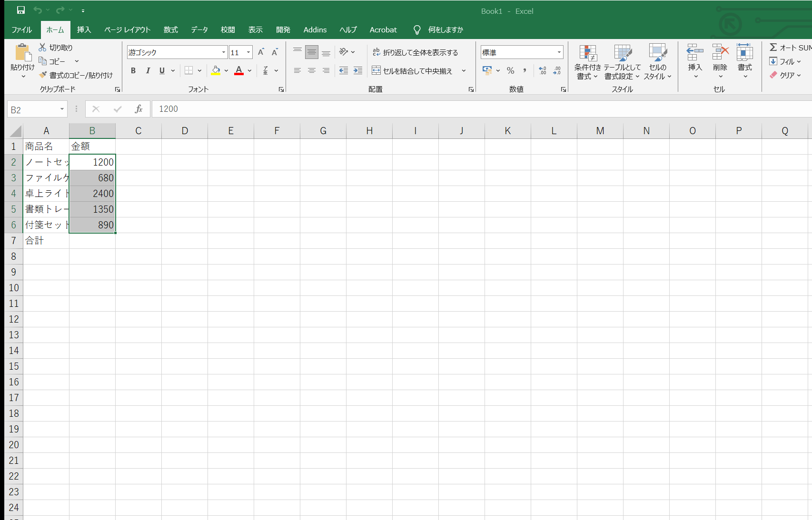Click the Increase Indent icon
Viewport: 812px width, 520px height.
tap(358, 70)
